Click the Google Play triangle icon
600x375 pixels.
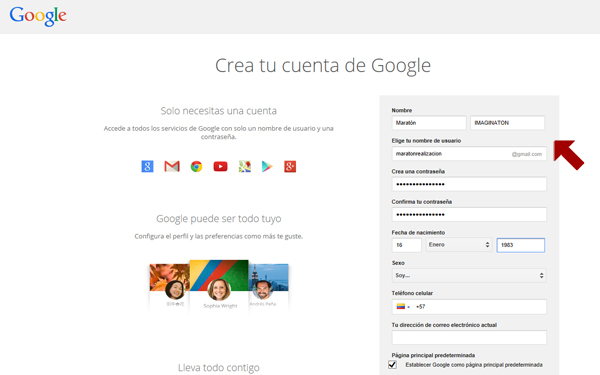(267, 166)
